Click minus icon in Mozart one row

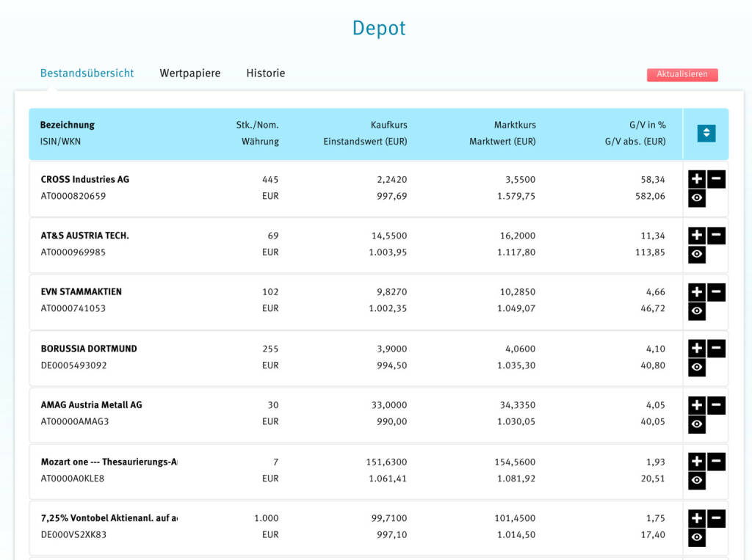tap(716, 462)
